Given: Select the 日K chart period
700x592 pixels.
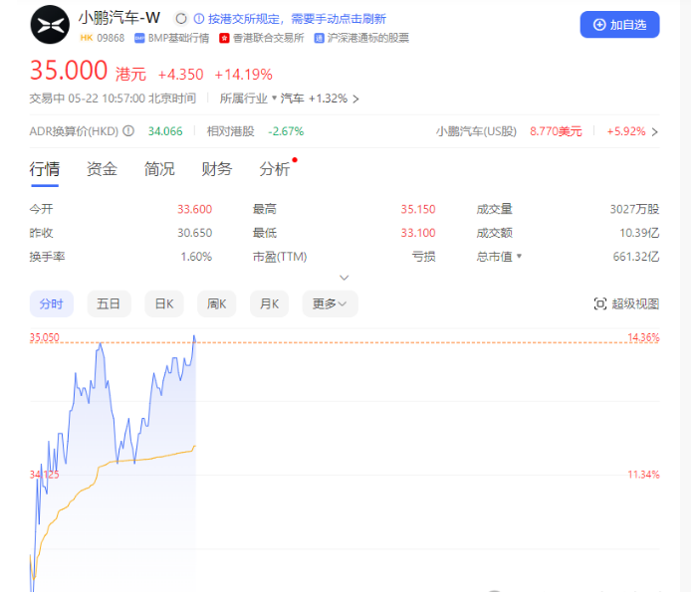Looking at the screenshot, I should (x=164, y=303).
